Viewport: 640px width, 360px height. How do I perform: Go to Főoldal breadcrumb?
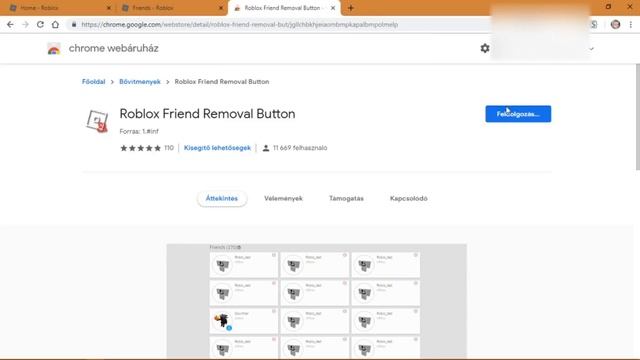pyautogui.click(x=93, y=82)
